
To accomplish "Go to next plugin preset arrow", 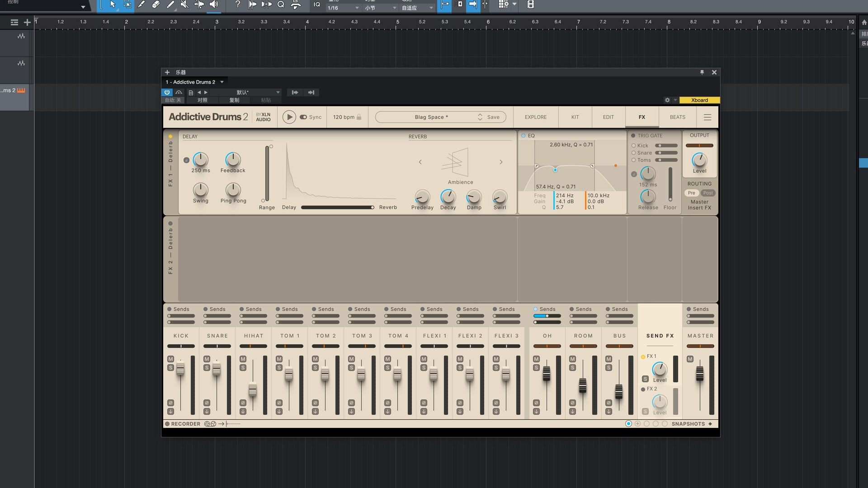I will tap(206, 93).
